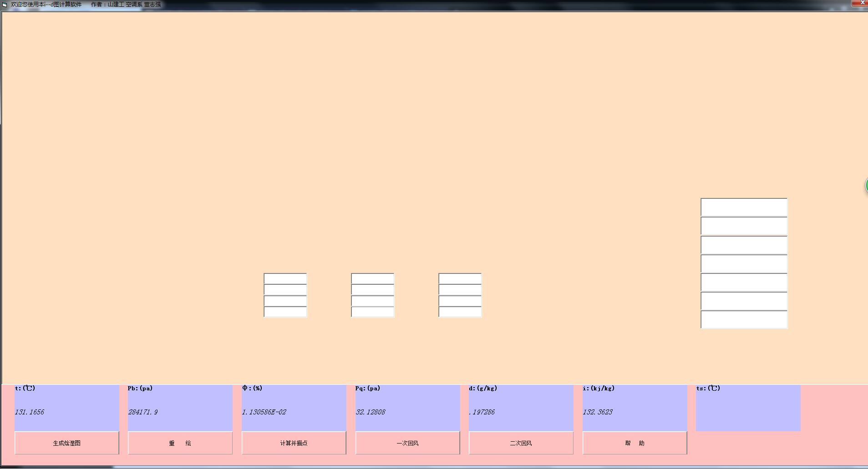Select the sixth box in the tall seven-box column
This screenshot has width=868, height=469.
744,301
